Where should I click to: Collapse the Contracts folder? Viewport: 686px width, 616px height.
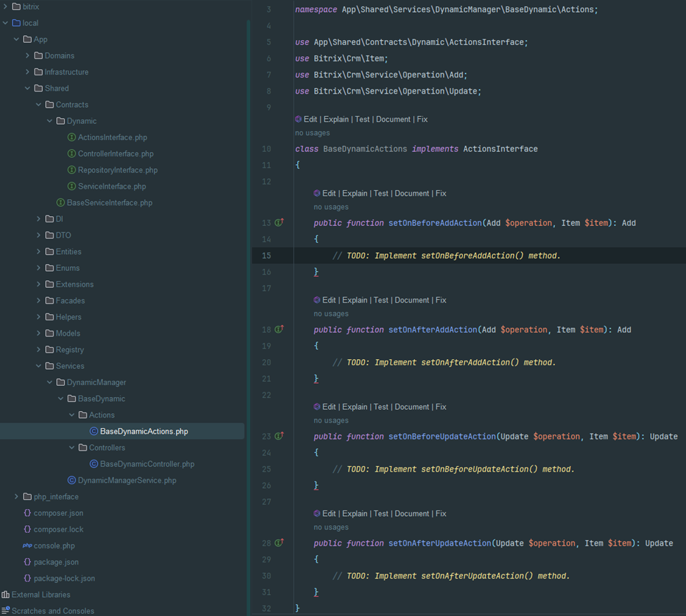(x=39, y=104)
